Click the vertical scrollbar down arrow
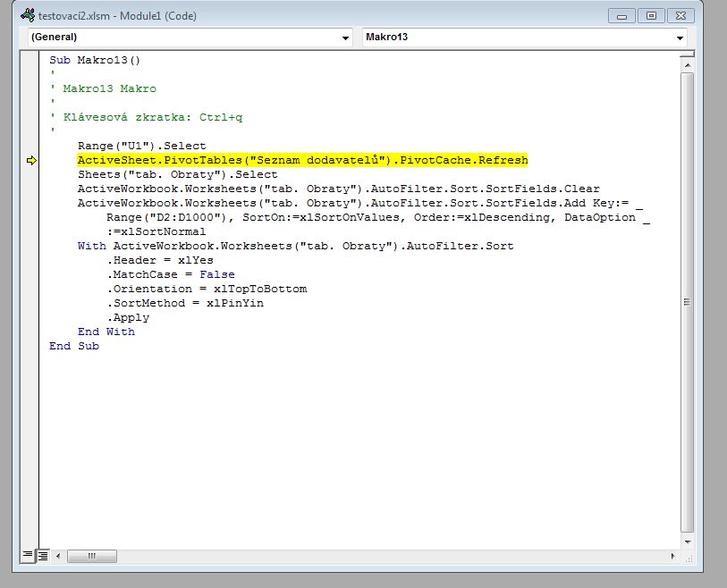Screen dimensions: 727x588 pos(687,541)
